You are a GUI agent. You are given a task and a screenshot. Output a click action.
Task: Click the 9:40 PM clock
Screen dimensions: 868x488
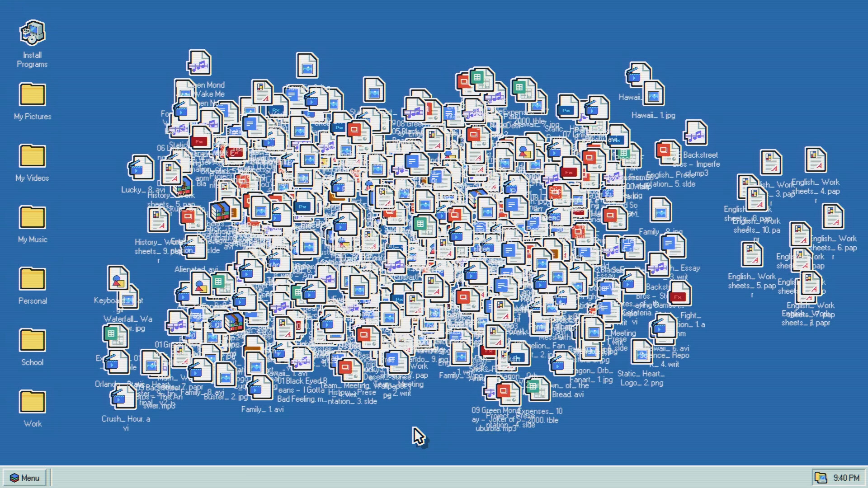(x=846, y=478)
